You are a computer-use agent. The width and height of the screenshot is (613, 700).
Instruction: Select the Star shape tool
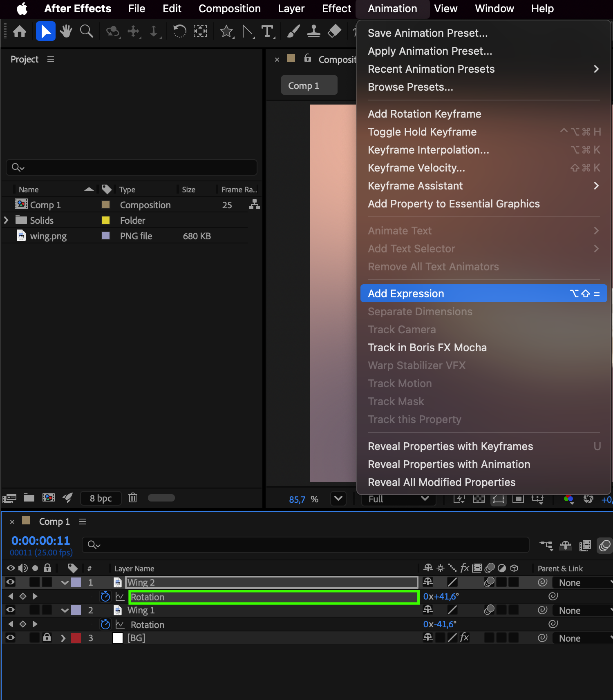226,31
